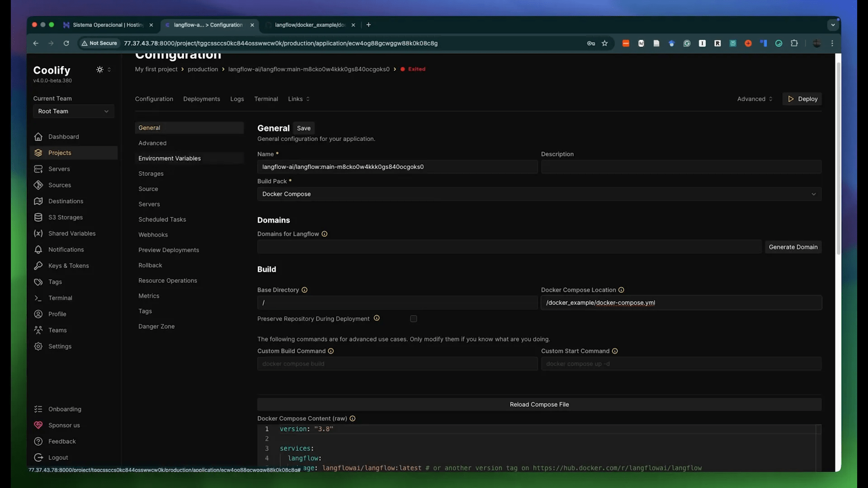
Task: Click the Domains for Langflow input field
Action: click(x=509, y=247)
